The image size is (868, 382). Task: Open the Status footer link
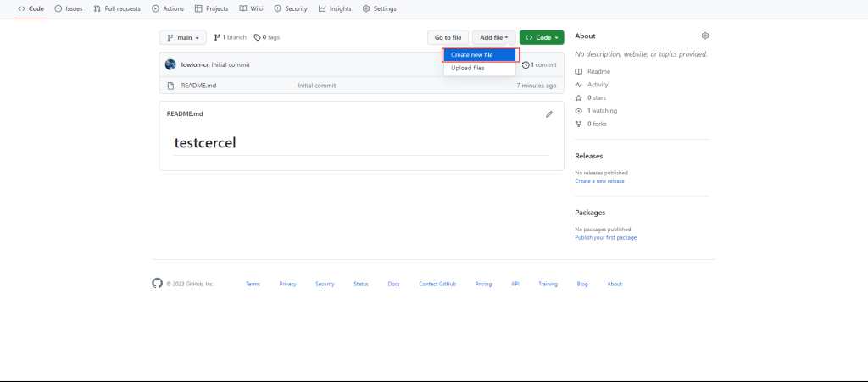tap(361, 284)
